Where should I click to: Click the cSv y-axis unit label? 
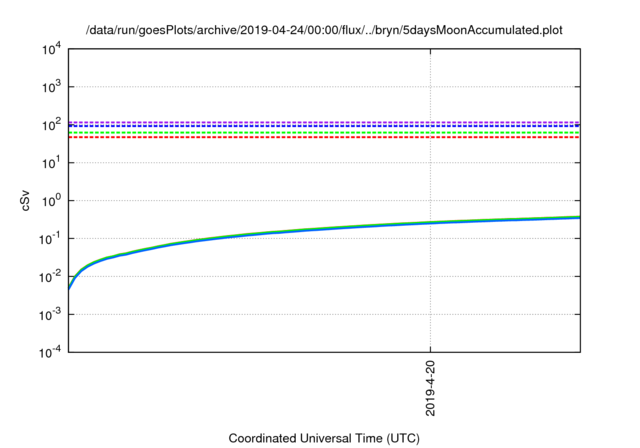(25, 201)
